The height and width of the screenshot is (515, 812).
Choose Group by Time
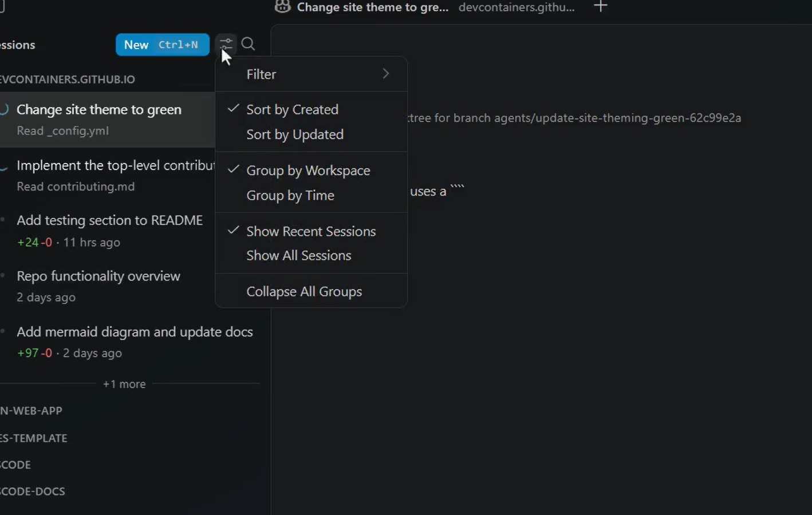[x=311, y=195]
